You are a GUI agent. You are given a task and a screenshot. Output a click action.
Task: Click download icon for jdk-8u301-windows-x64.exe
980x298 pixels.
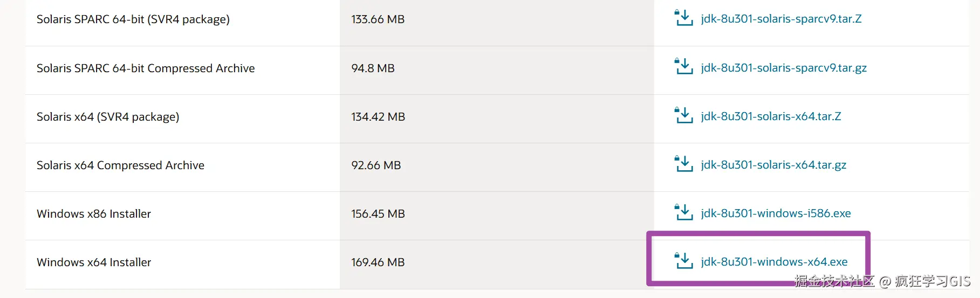[684, 261]
